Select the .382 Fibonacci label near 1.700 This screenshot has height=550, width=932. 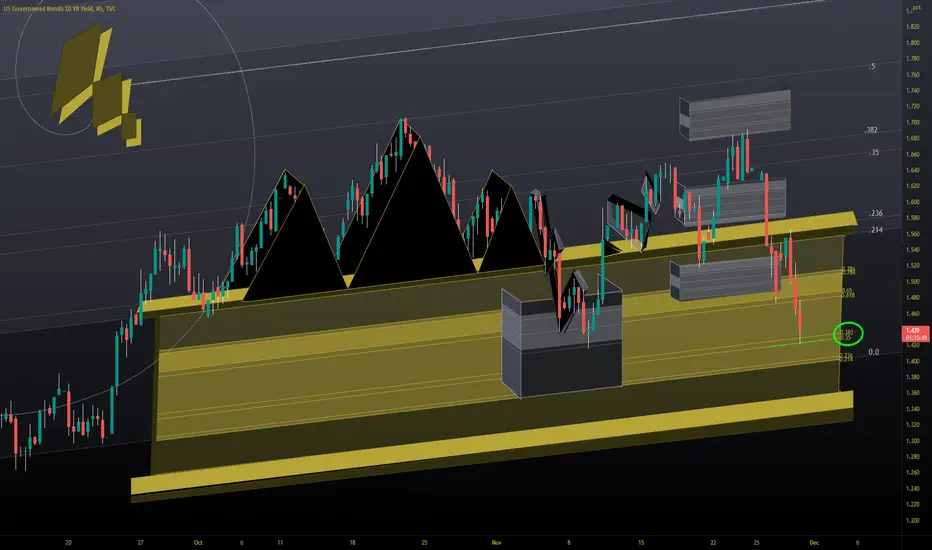point(871,130)
